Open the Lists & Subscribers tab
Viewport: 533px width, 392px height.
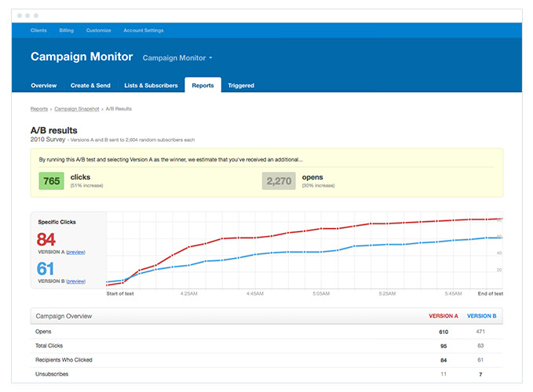151,85
